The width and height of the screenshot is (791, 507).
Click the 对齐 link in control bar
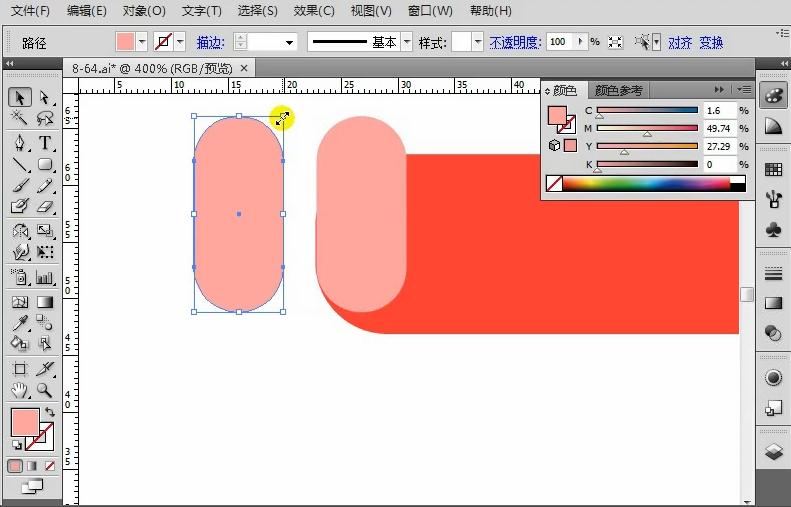pyautogui.click(x=680, y=42)
